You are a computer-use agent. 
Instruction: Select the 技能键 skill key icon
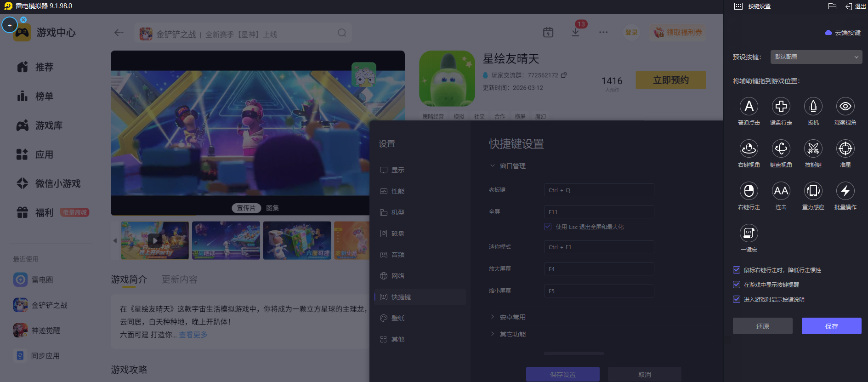(x=813, y=149)
